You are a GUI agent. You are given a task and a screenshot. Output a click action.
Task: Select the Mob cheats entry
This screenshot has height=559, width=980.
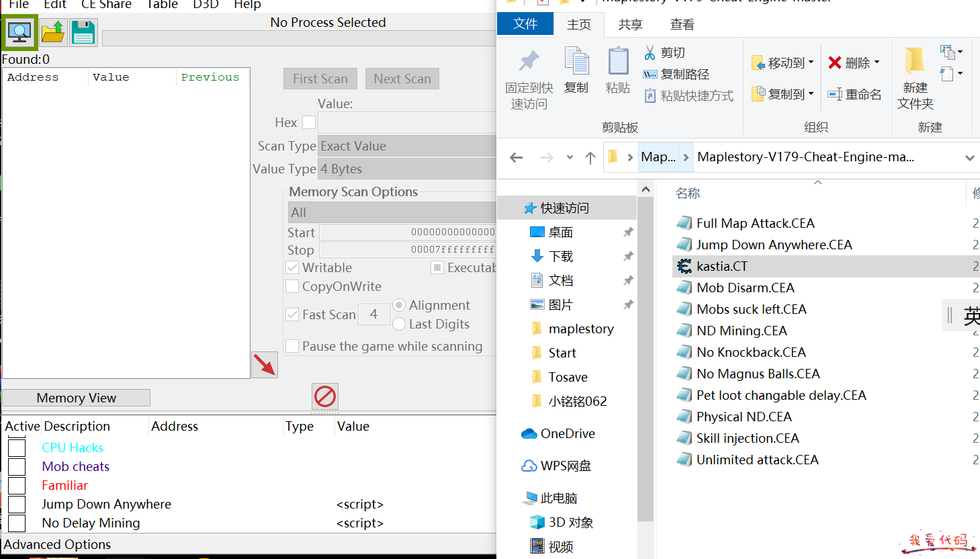(x=75, y=466)
